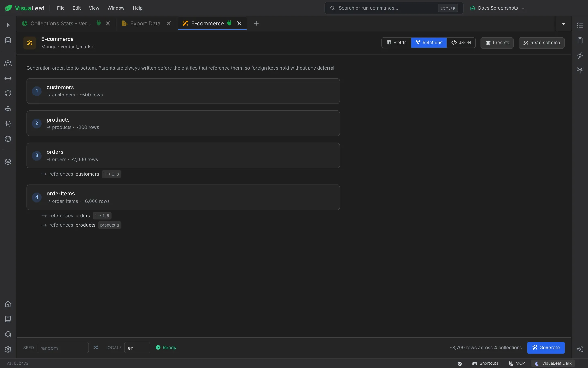Shuffle the seed with the randomize icon
This screenshot has height=368, width=588.
(x=96, y=348)
